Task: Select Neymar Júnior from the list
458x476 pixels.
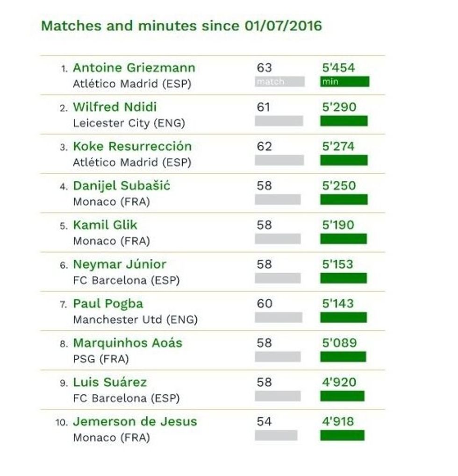Action: tap(119, 264)
